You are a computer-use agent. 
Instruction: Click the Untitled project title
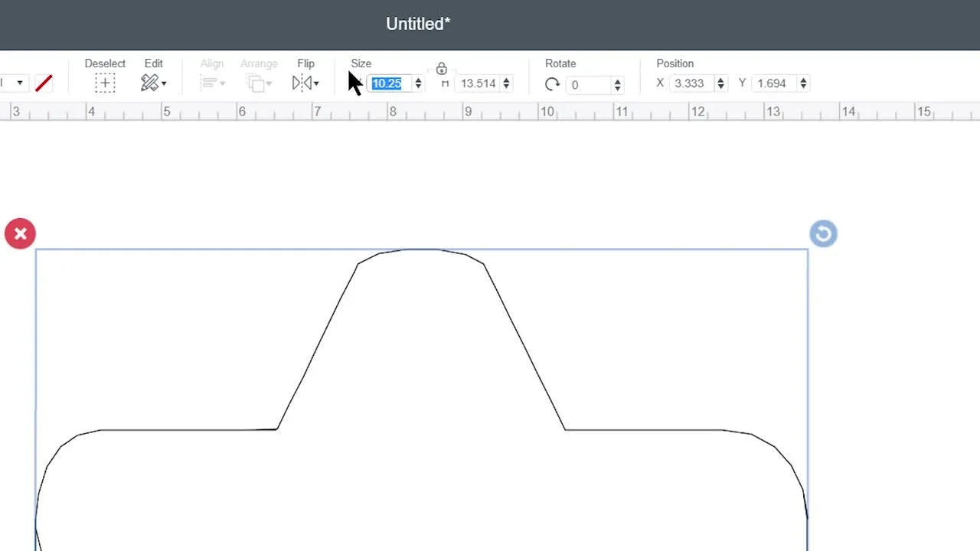click(418, 24)
